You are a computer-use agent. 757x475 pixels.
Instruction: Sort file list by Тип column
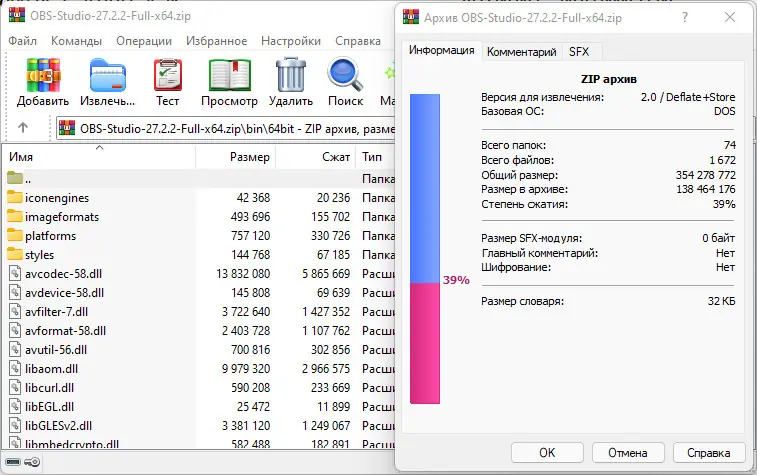(x=376, y=157)
